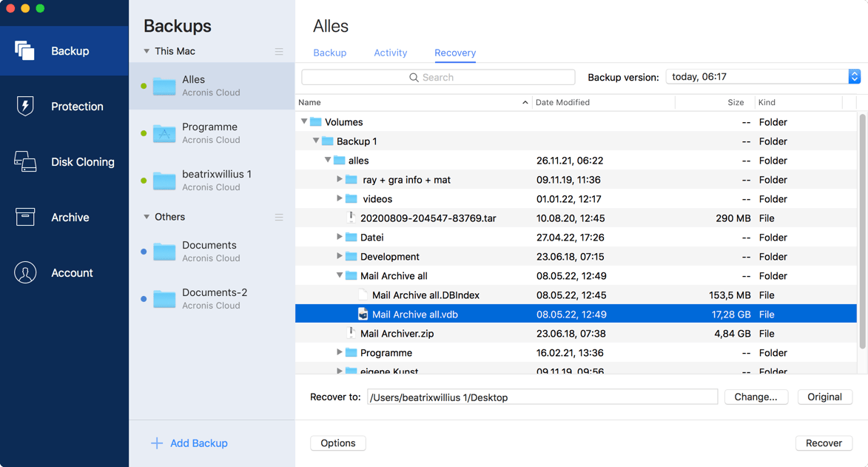Switch to the Activity tab

pyautogui.click(x=390, y=53)
